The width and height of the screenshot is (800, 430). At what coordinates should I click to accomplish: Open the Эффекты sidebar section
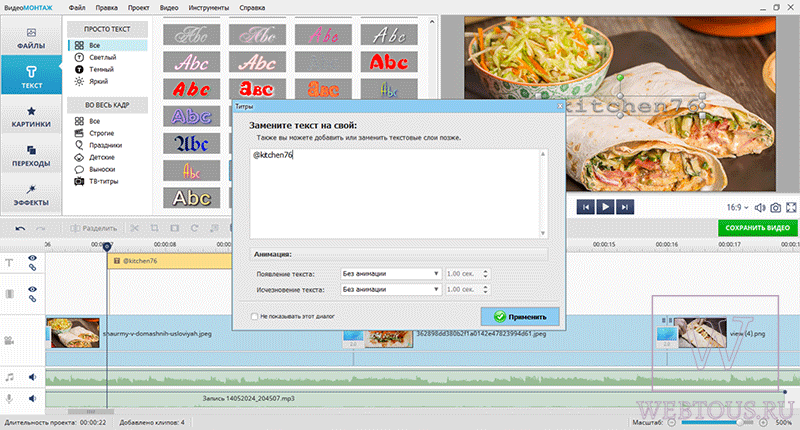(x=31, y=195)
